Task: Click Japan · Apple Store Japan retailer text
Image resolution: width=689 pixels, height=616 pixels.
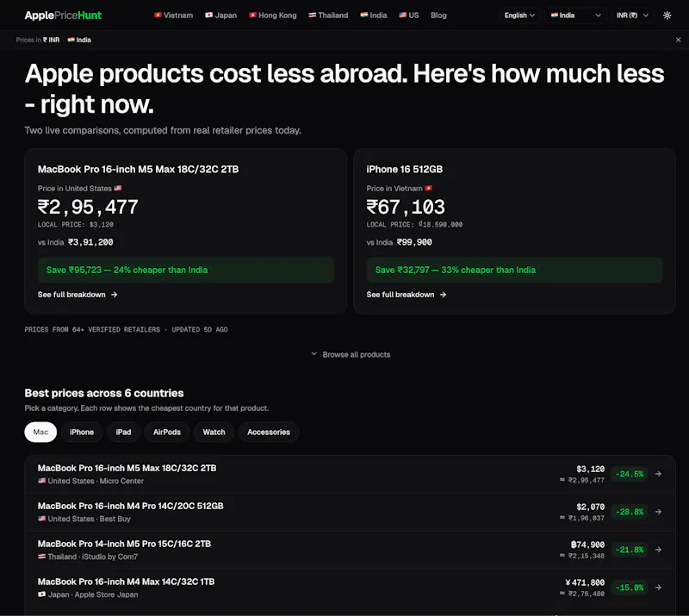Action: tap(88, 594)
